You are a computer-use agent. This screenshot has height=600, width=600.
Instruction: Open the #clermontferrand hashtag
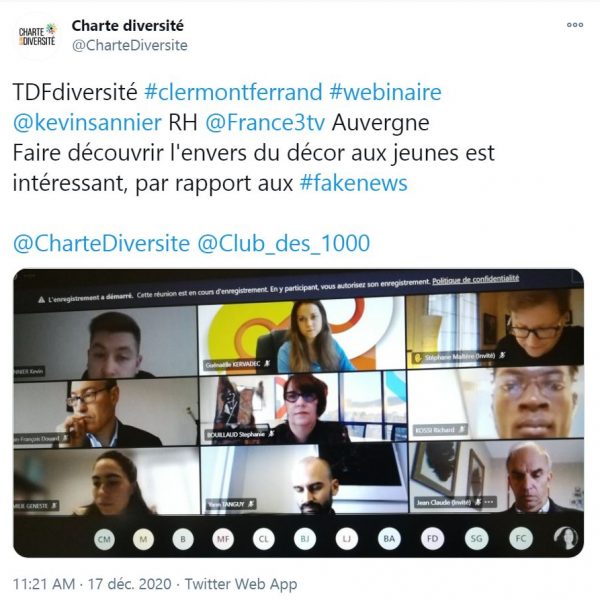point(233,92)
